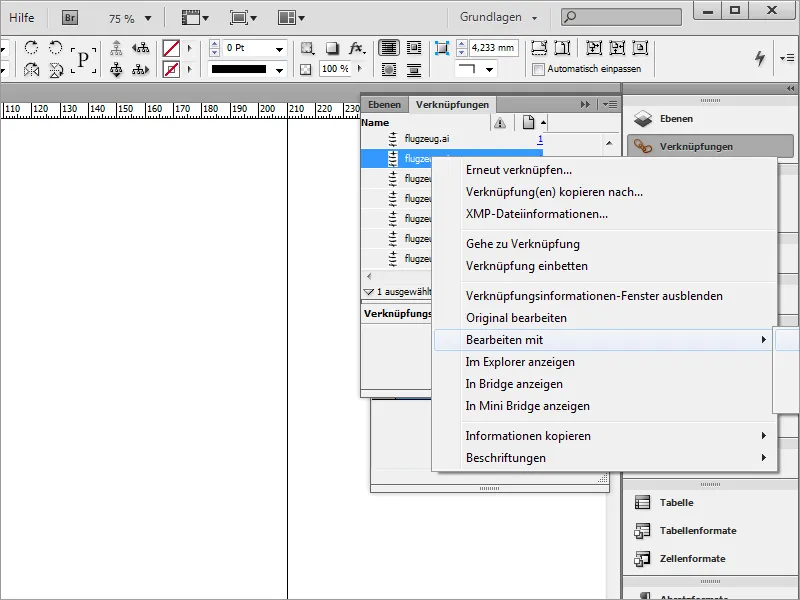The height and width of the screenshot is (600, 800).
Task: Choose XMP-Dateiinformationen... entry
Action: point(536,214)
